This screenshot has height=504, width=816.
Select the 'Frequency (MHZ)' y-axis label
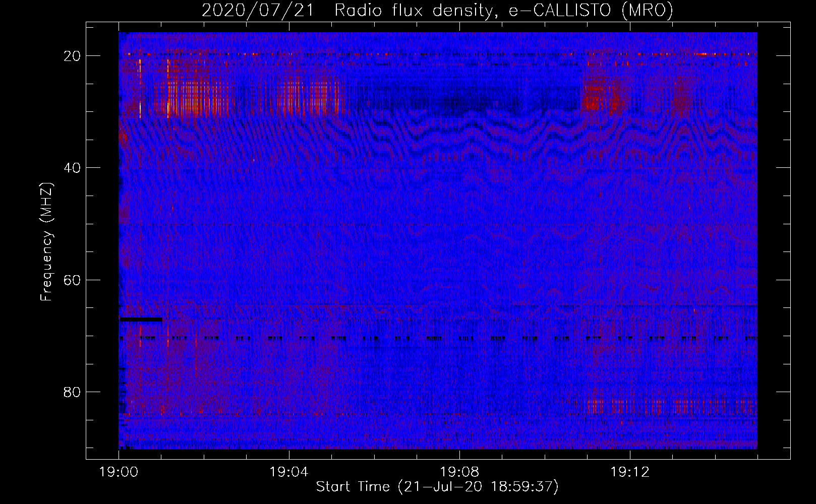click(46, 242)
